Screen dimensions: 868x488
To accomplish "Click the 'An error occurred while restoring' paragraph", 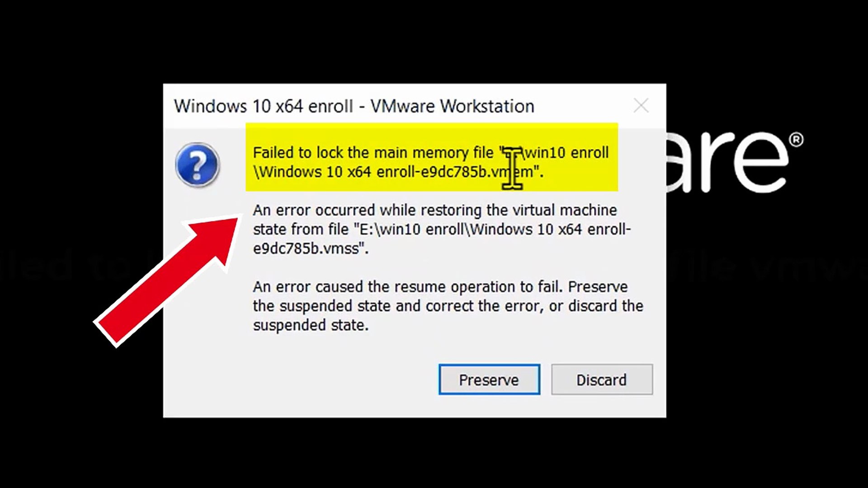I will [435, 210].
